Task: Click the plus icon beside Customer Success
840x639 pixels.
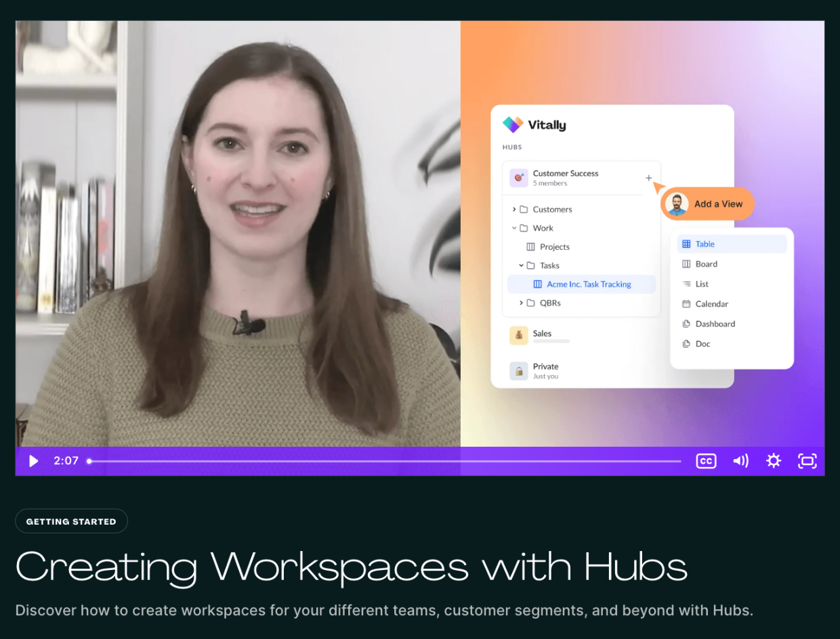Action: (x=648, y=178)
